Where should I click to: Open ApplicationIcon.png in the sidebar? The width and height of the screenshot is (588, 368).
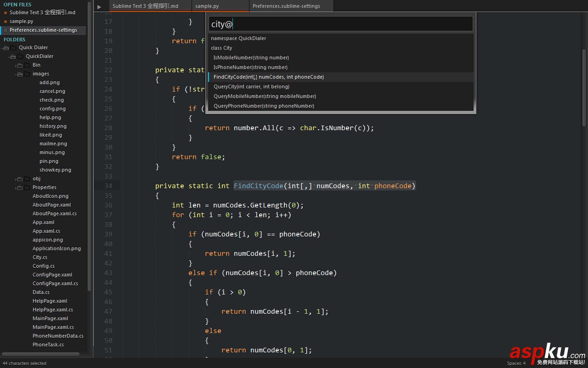(x=57, y=248)
